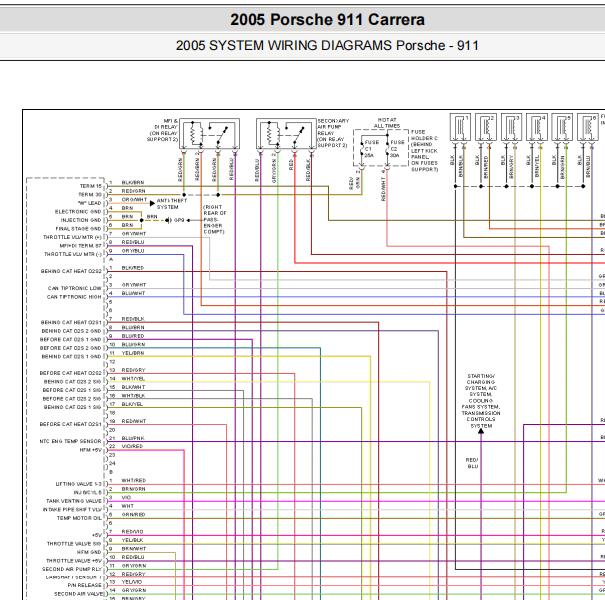
Task: Click the GP9 ground point symbol
Action: (x=168, y=220)
